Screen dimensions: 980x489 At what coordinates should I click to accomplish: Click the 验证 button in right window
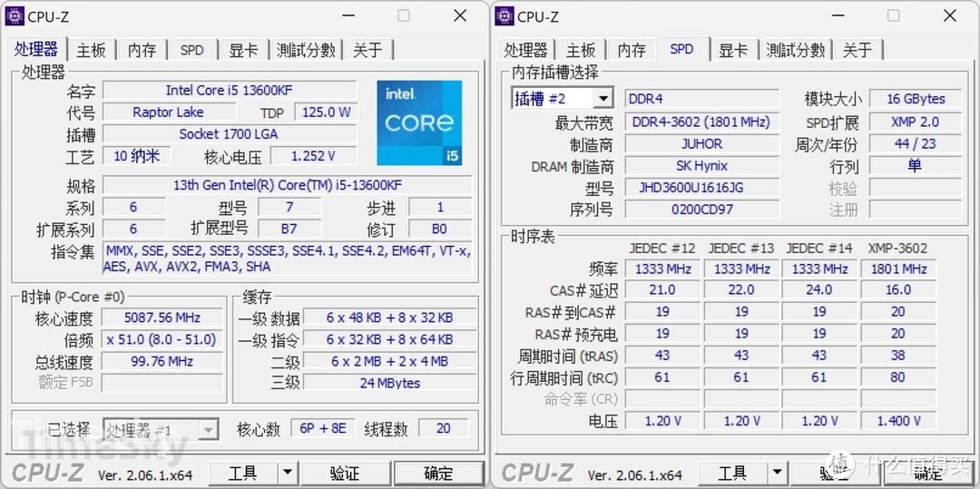click(x=834, y=474)
